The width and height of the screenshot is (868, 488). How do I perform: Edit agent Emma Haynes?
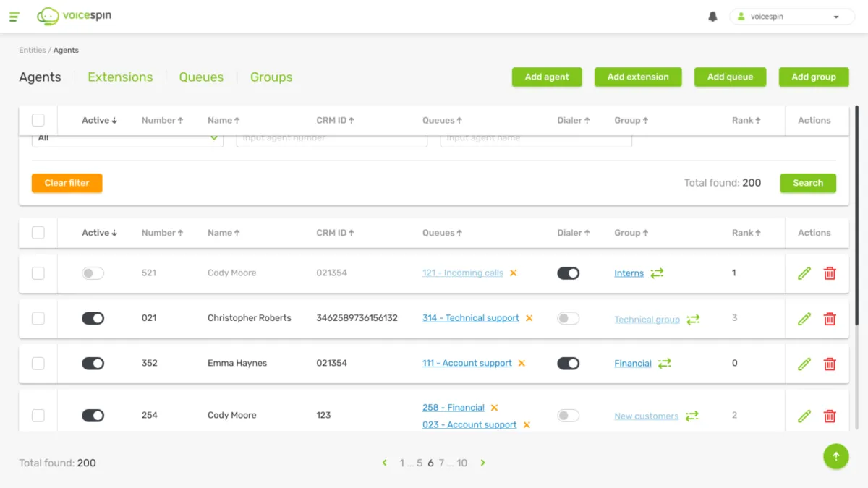tap(804, 364)
